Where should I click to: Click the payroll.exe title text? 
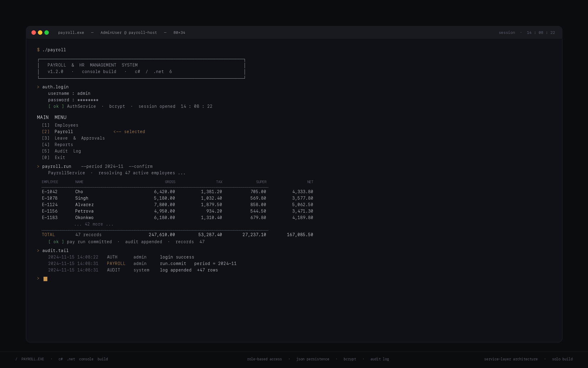coord(71,33)
